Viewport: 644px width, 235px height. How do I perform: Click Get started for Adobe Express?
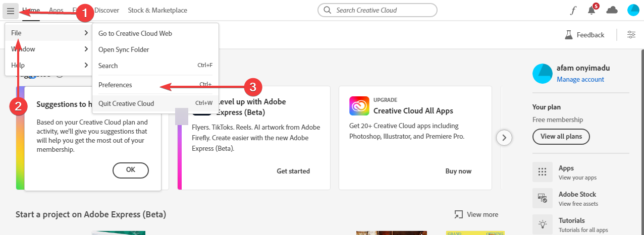(293, 171)
